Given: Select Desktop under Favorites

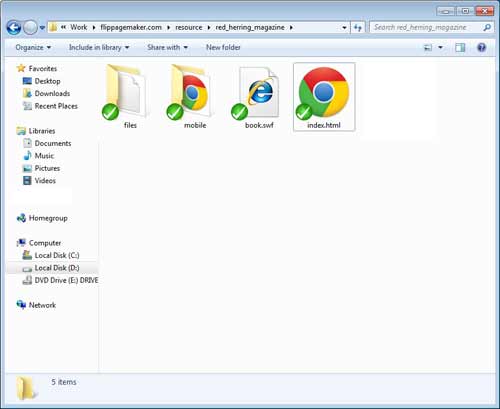Looking at the screenshot, I should pos(47,81).
